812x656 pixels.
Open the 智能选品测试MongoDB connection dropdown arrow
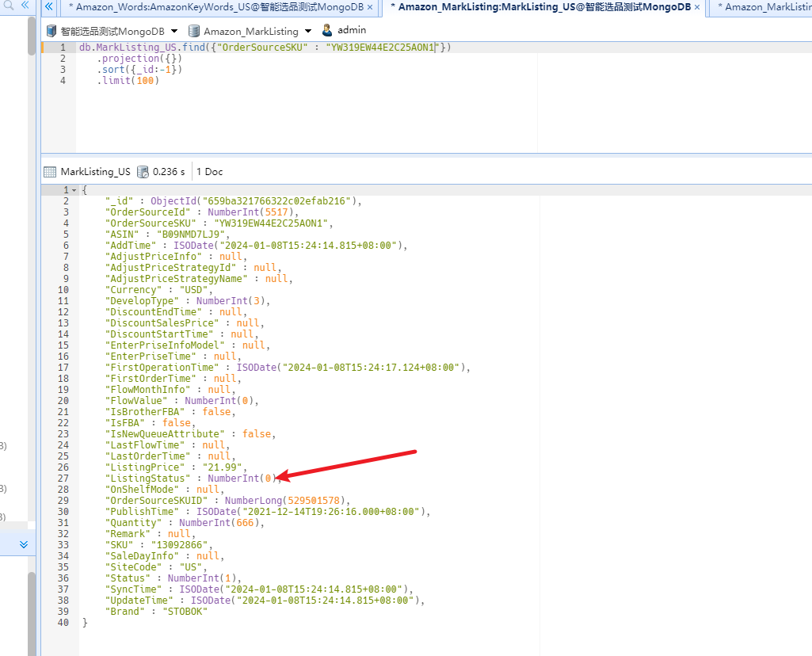[174, 31]
